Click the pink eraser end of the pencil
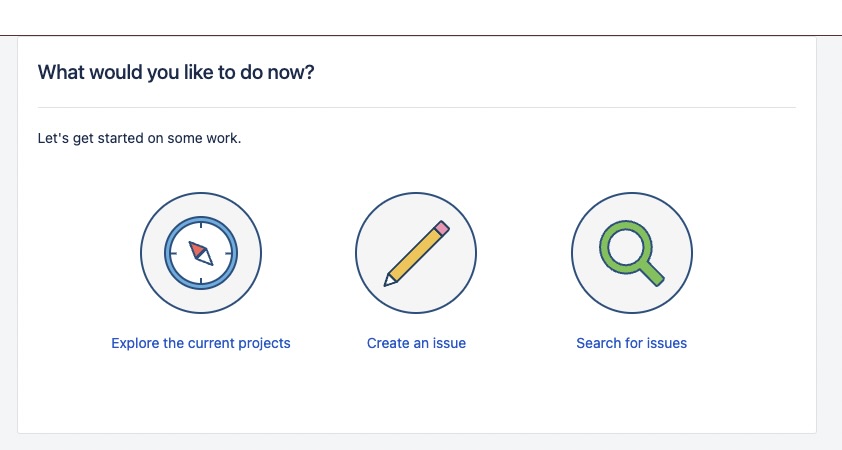 tap(443, 227)
